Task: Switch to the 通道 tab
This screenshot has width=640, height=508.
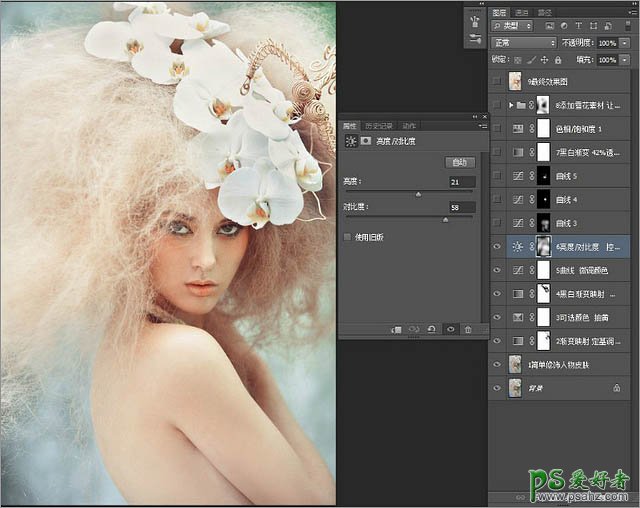Action: 523,12
